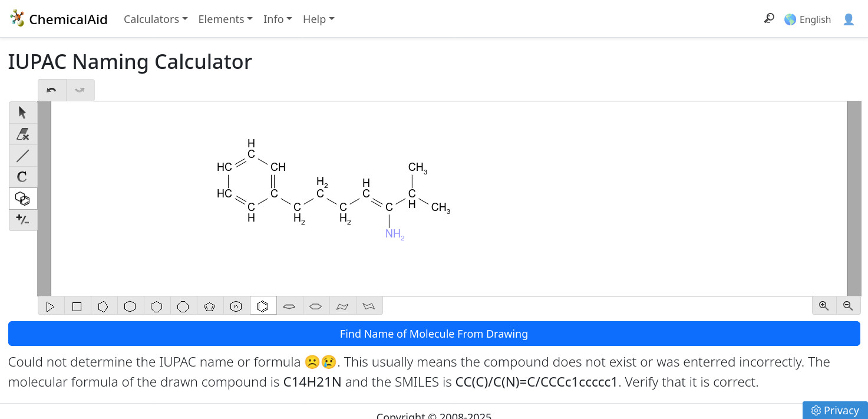Select the benzene ring template
This screenshot has height=419, width=868.
[x=263, y=306]
